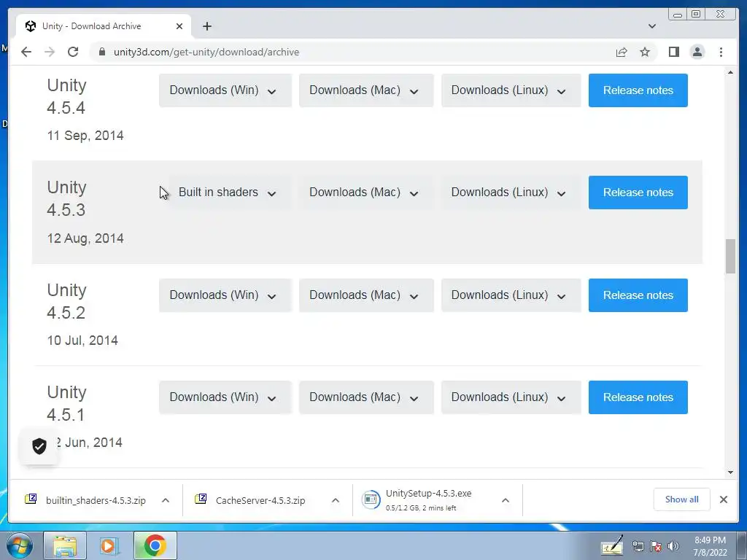
Task: Expand Downloads (Linux) for Unity 4.5.3
Action: 511,192
